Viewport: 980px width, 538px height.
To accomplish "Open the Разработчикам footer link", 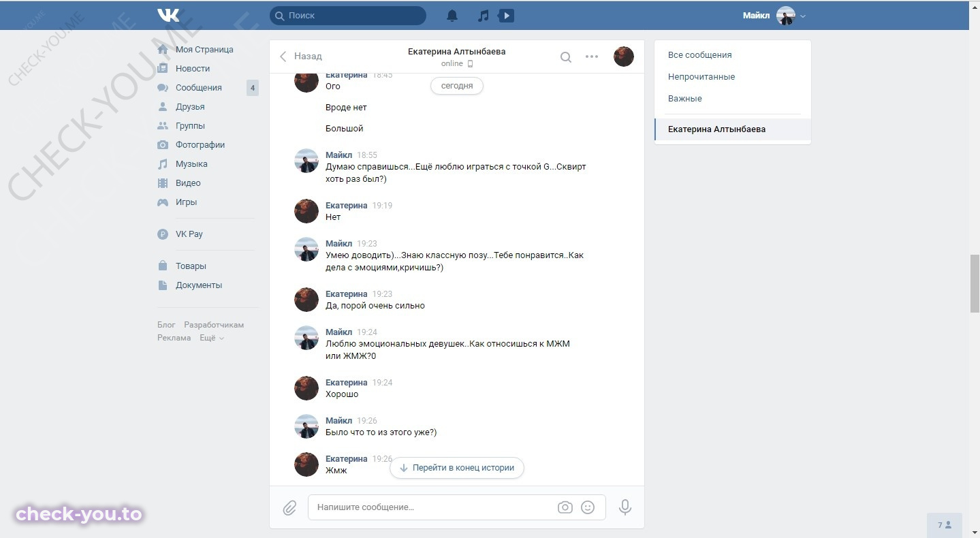I will (x=214, y=325).
